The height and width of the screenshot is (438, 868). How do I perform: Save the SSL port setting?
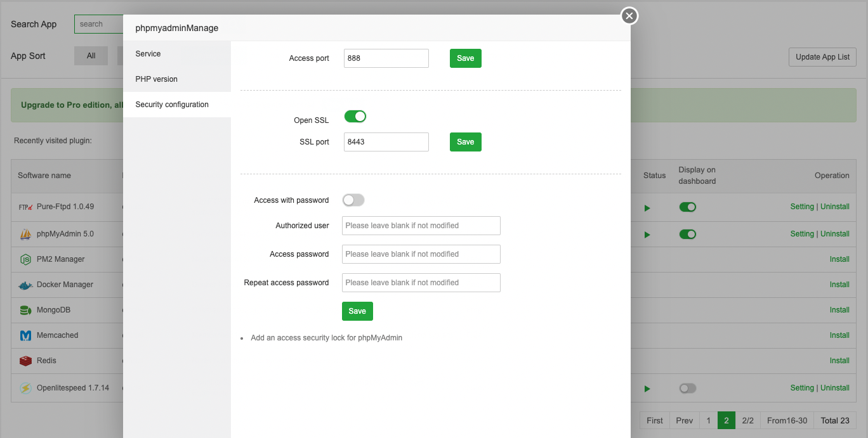465,142
